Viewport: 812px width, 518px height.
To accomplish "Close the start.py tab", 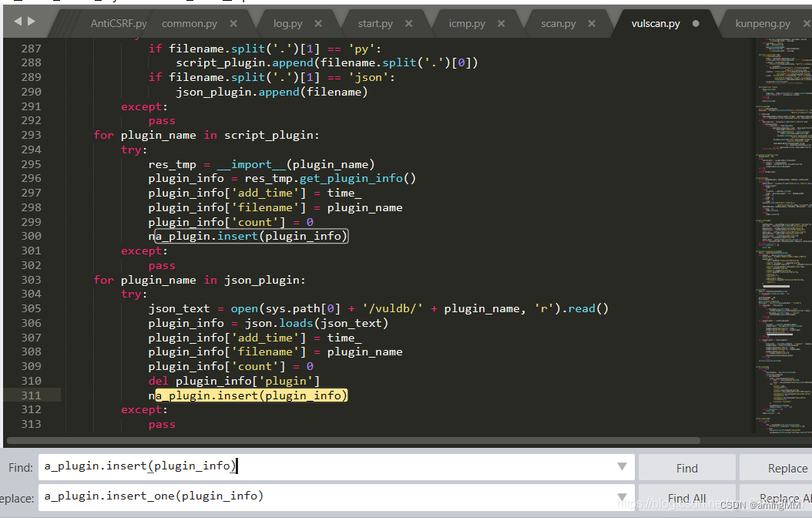I will click(408, 24).
